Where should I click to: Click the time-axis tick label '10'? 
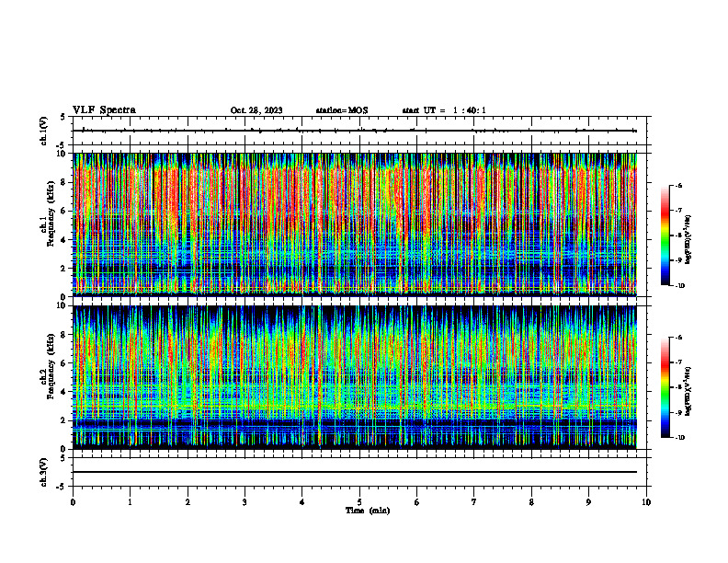646,502
